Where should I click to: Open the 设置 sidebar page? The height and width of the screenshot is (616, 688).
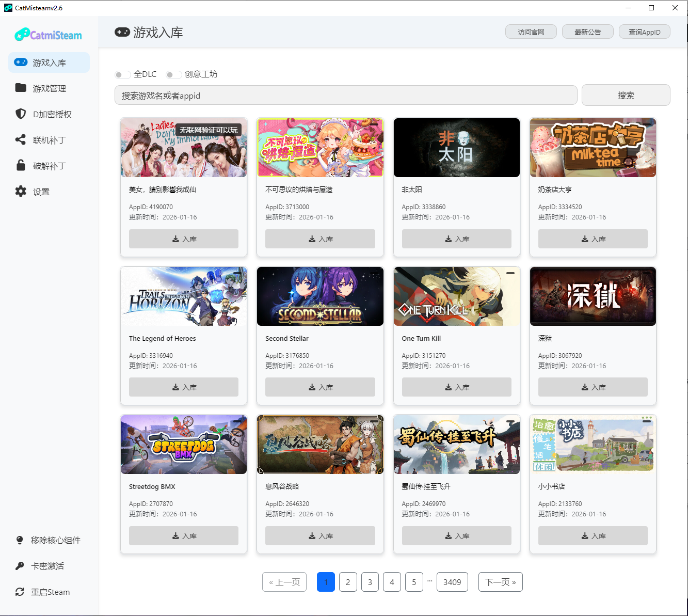(x=49, y=192)
